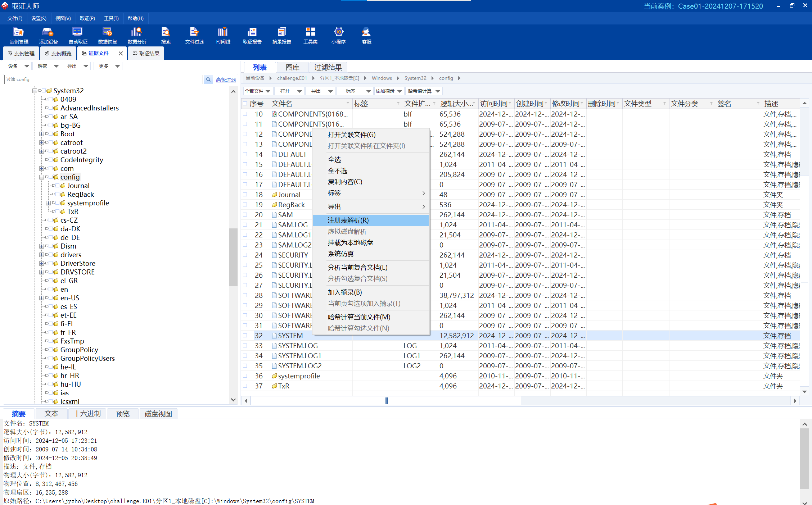Open the 解密 dropdown
The image size is (812, 505).
click(x=48, y=66)
